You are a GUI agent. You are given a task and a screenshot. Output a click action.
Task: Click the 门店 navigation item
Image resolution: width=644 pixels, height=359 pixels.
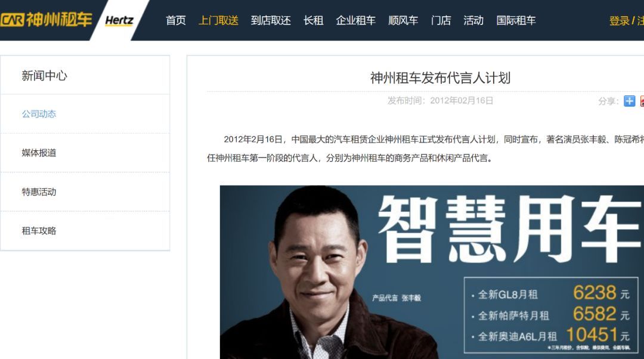pos(441,20)
